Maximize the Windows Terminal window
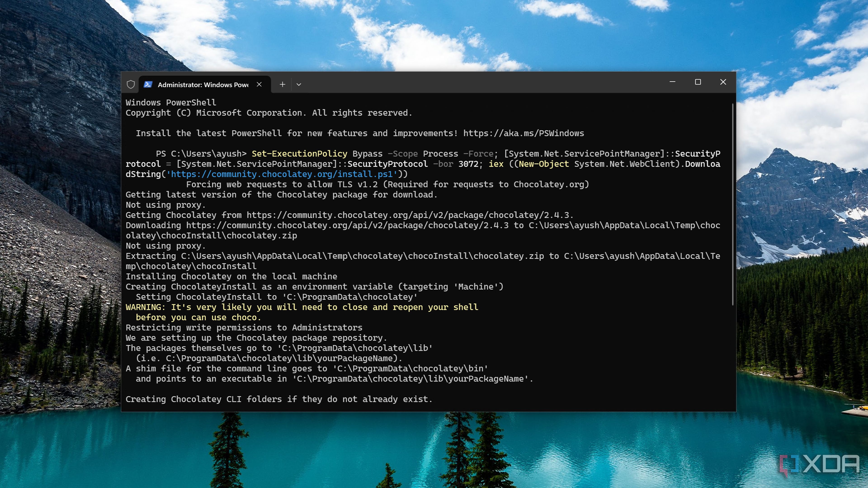Screen dimensions: 868x488 (698, 82)
